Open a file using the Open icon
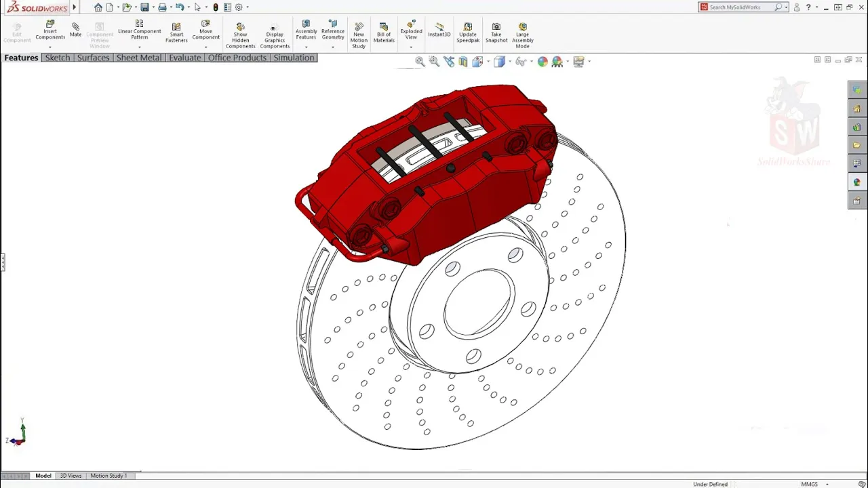This screenshot has height=488, width=868. [x=126, y=7]
